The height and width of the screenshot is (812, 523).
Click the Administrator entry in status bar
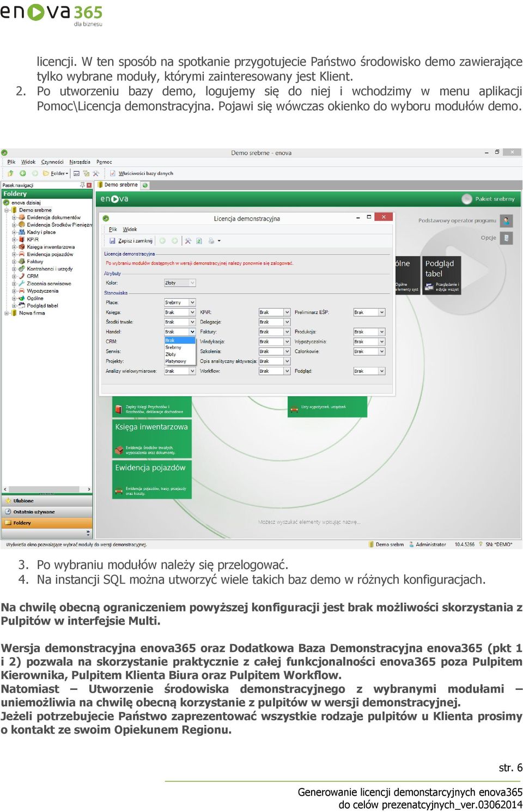coord(427,544)
